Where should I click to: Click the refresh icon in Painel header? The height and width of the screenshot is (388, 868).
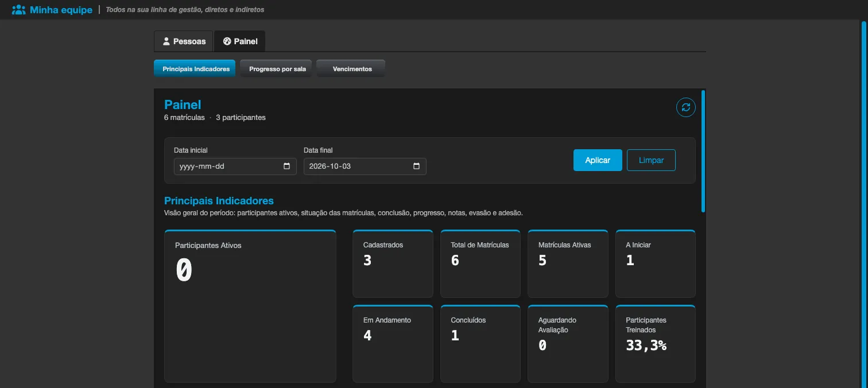(685, 107)
